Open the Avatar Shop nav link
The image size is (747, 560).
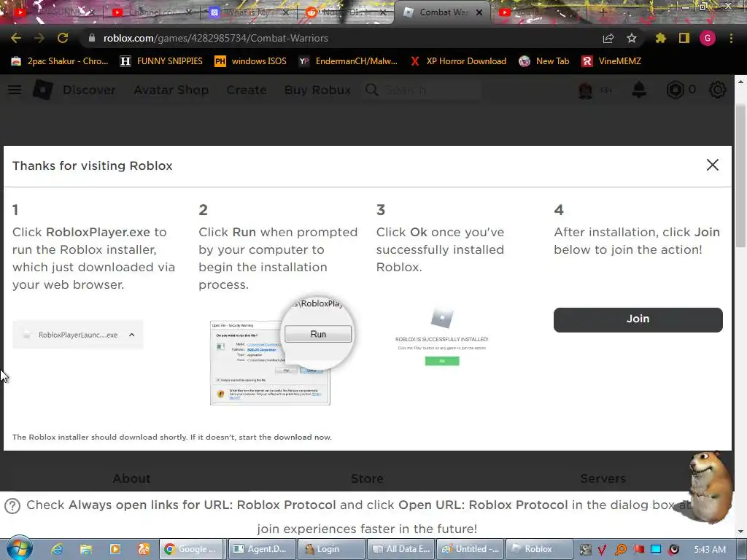(x=171, y=90)
